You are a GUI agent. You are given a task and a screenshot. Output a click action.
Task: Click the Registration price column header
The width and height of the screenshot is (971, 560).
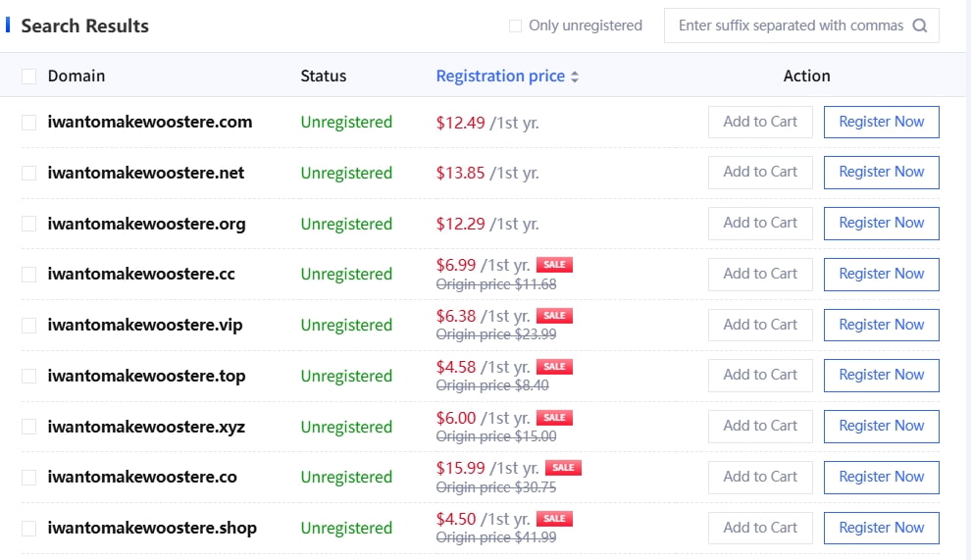coord(500,76)
